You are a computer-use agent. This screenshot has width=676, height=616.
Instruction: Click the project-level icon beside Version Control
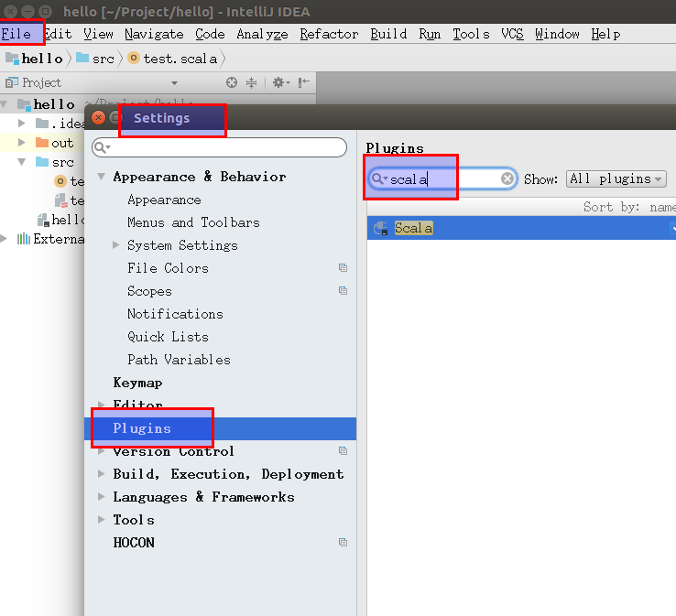tap(343, 451)
